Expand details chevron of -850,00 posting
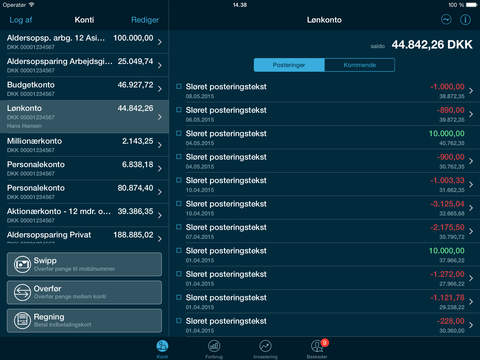Viewport: 480px width, 360px height. 471,114
